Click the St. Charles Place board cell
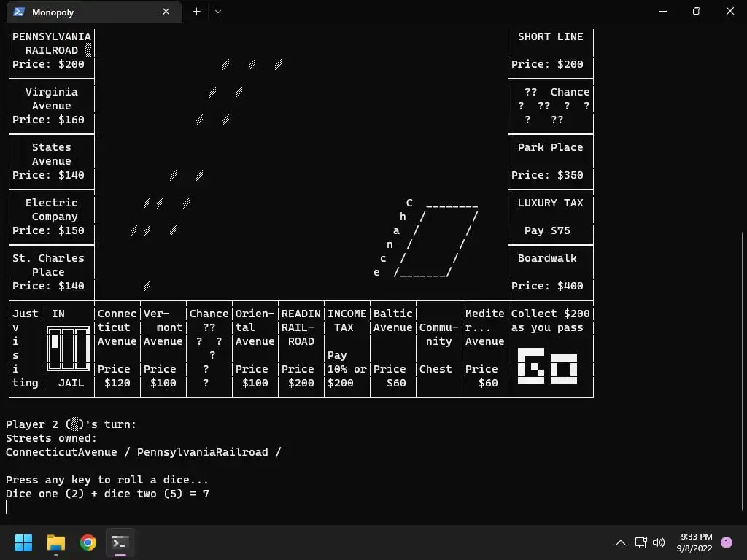This screenshot has height=560, width=747. coord(52,272)
